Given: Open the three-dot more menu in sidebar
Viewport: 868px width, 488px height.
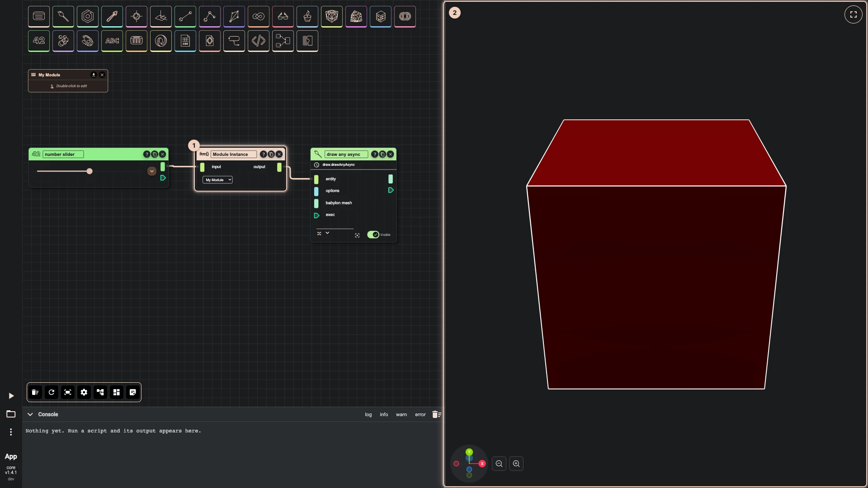Looking at the screenshot, I should pos(11,432).
